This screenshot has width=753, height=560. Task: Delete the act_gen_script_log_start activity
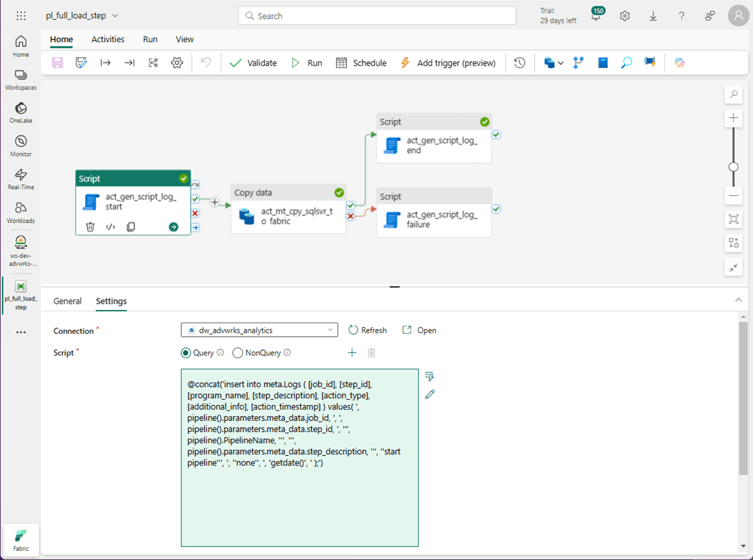pyautogui.click(x=91, y=227)
